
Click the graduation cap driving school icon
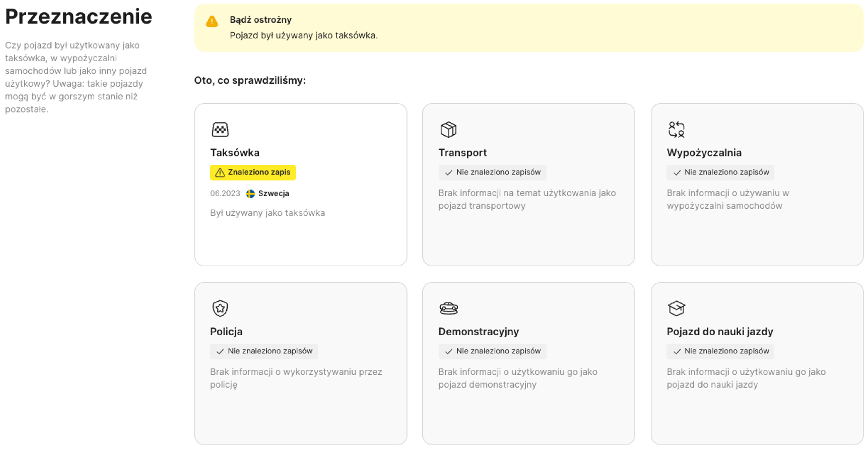point(676,308)
